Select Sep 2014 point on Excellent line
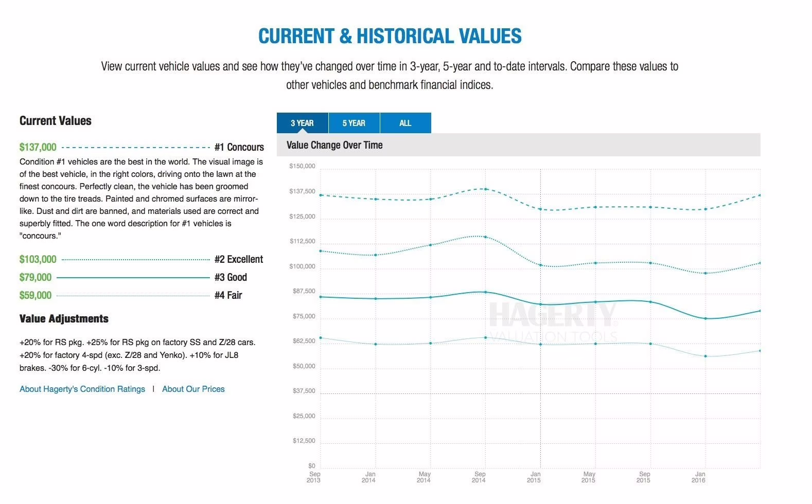 point(485,237)
